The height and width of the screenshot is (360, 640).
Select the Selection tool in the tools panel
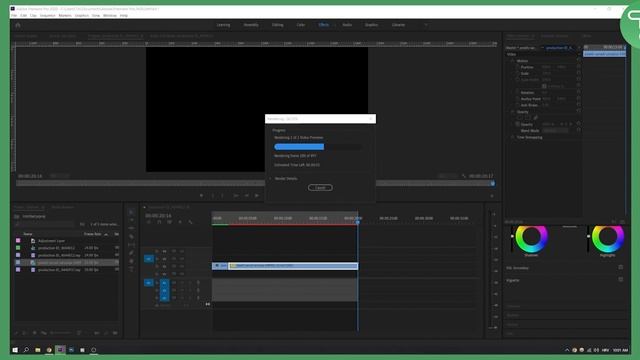pos(131,212)
